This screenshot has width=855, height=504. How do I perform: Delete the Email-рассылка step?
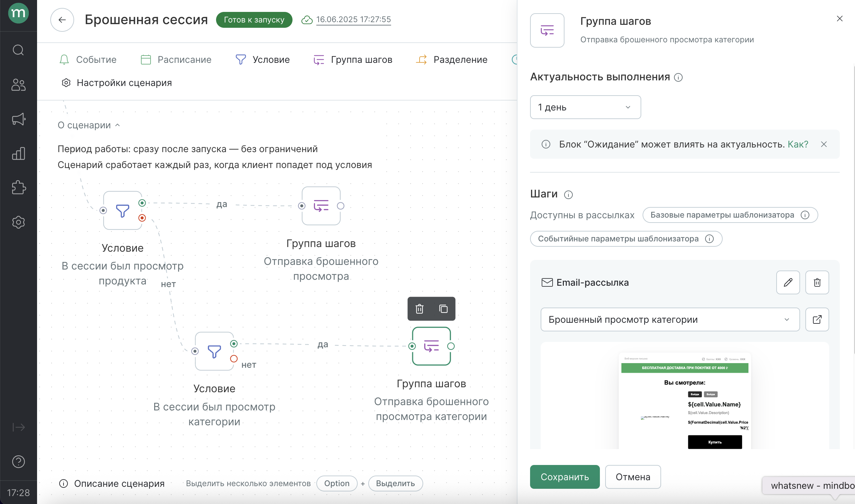[x=817, y=282]
